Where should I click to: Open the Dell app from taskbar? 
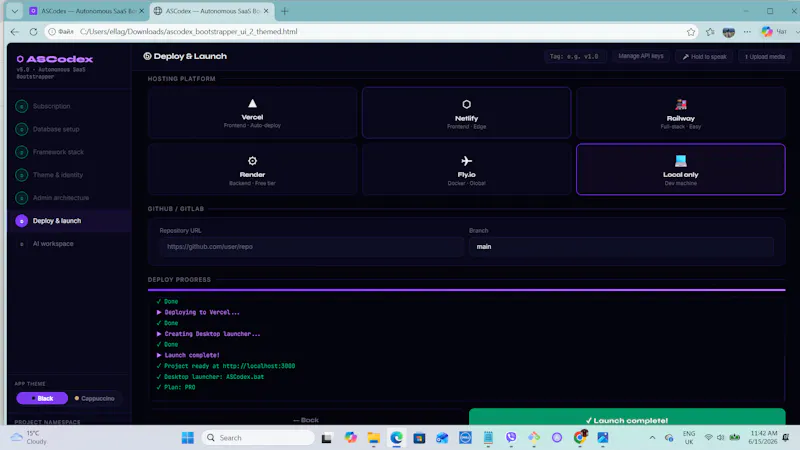pyautogui.click(x=465, y=438)
